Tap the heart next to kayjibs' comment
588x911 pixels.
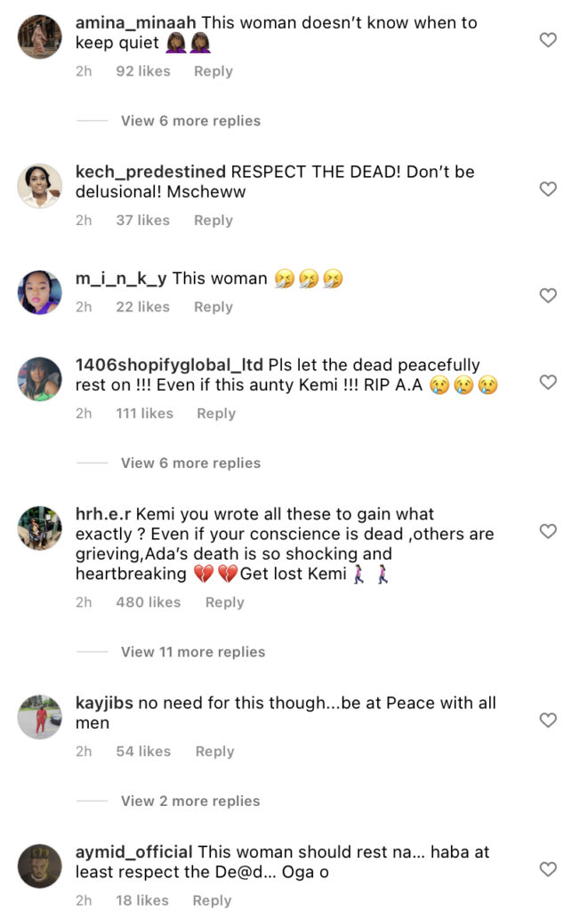point(549,720)
